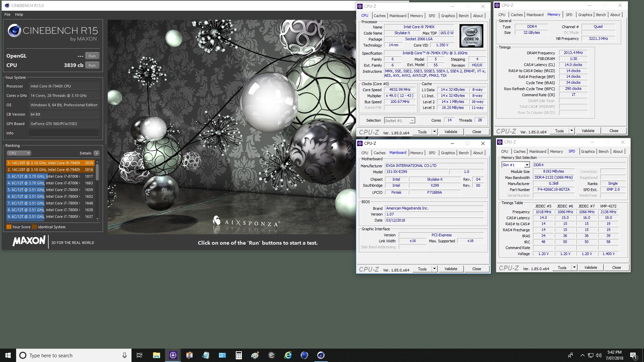This screenshot has height=362, width=644.
Task: Open Tools dropdown arrow in SPD window
Action: click(x=574, y=267)
